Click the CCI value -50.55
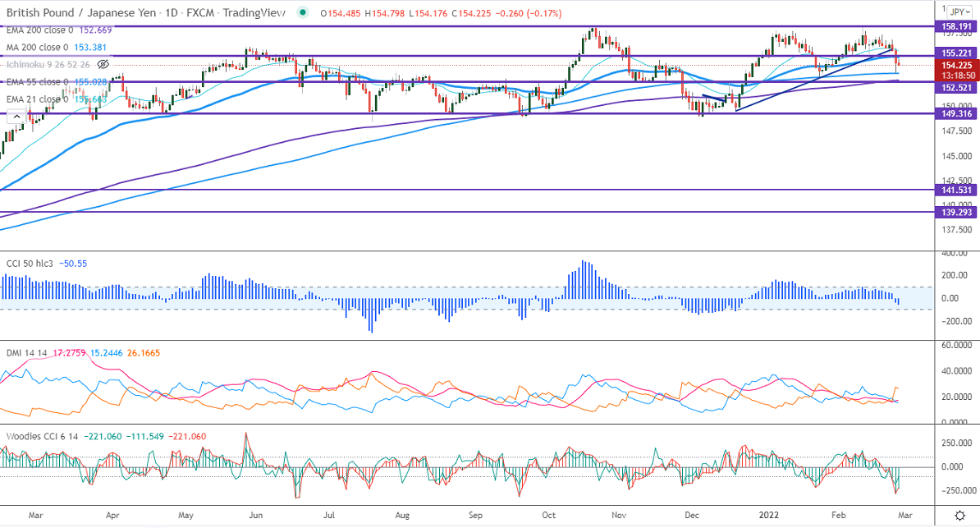980x528 pixels. [x=73, y=264]
